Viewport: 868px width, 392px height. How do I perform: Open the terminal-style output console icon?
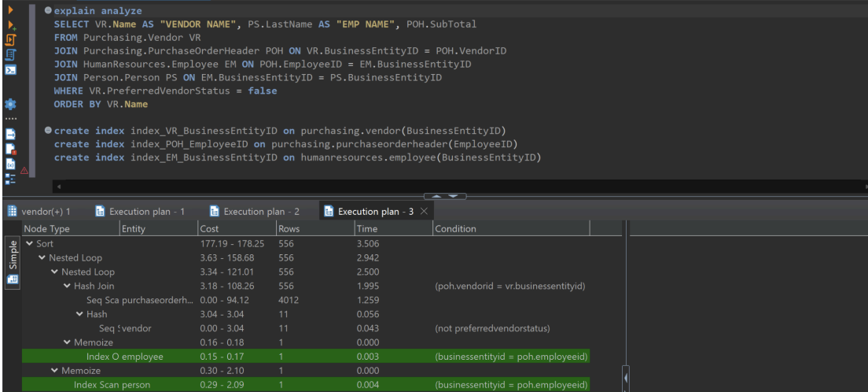coord(10,70)
